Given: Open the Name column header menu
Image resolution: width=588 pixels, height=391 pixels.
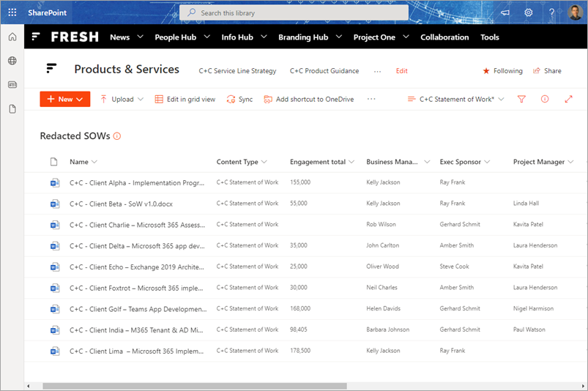Looking at the screenshot, I should coord(94,162).
